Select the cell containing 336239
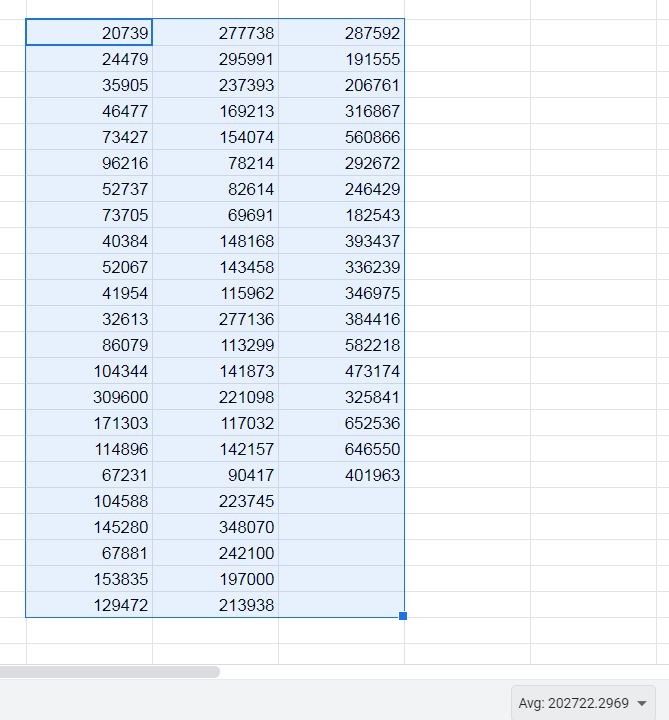The height and width of the screenshot is (720, 669). 342,267
